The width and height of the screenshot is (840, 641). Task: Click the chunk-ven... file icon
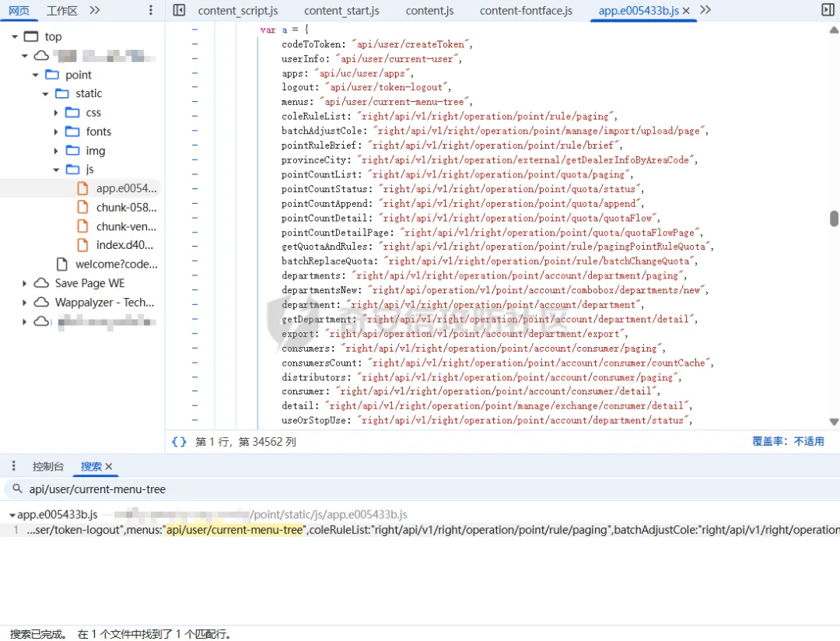82,226
